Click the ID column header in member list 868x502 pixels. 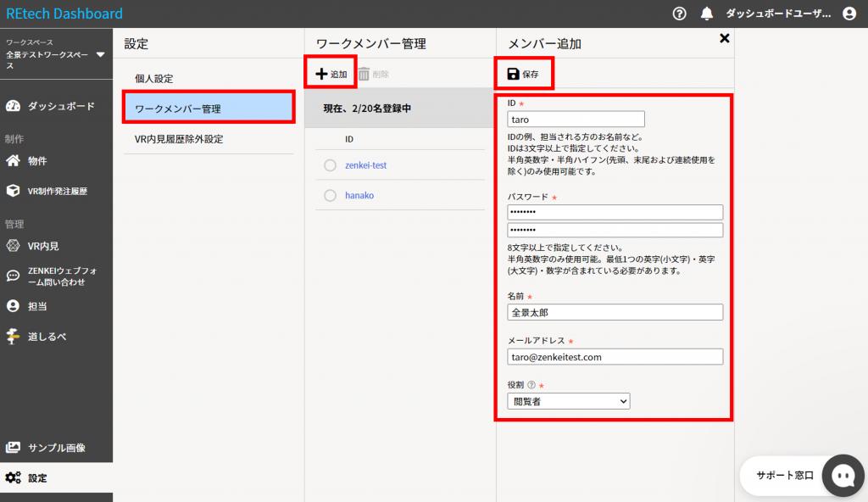coord(349,139)
